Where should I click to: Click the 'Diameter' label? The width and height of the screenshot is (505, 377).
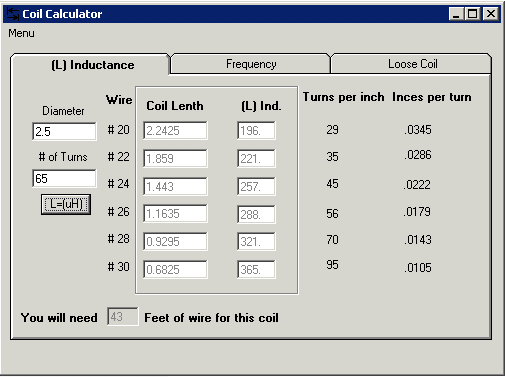[x=63, y=111]
